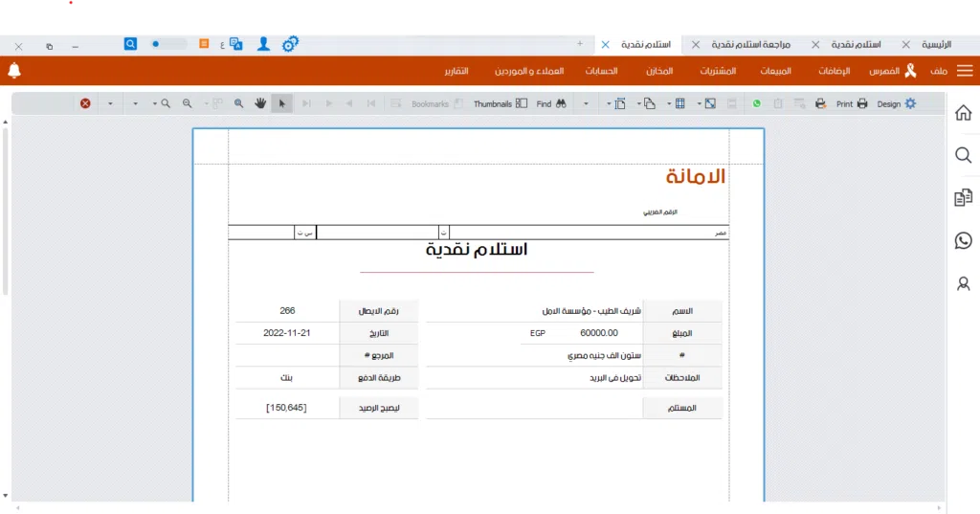Open the المشتريات menu
Screen dimensions: 980x514
click(x=718, y=71)
